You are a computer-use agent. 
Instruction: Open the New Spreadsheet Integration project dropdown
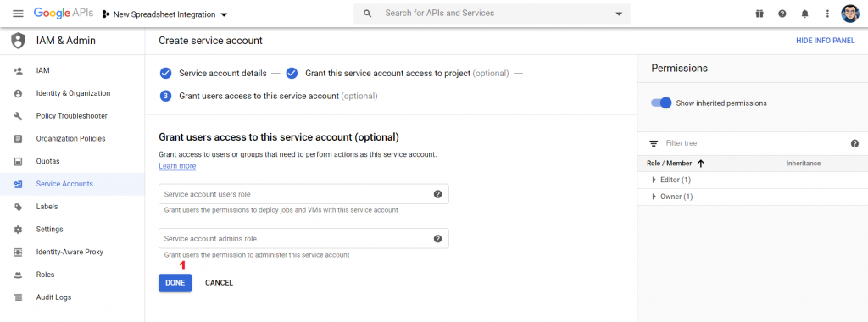pos(165,14)
